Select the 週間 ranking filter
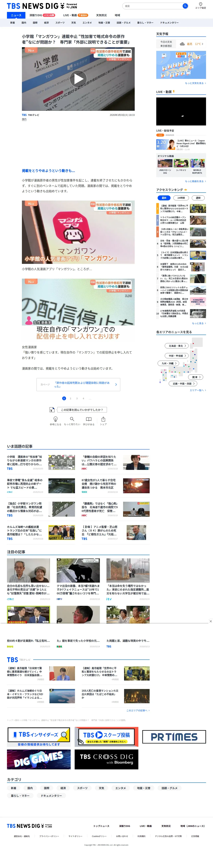Image resolution: width=213 pixels, height=868 pixels. click(198, 198)
